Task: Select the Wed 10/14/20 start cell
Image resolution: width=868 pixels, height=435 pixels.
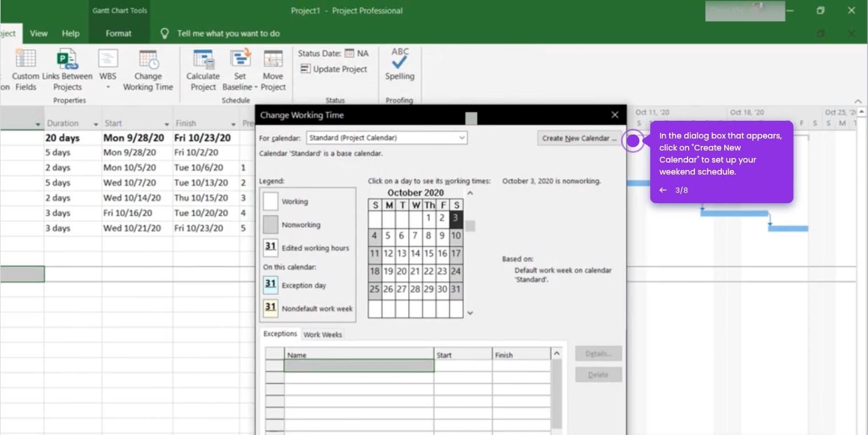Action: (x=138, y=198)
